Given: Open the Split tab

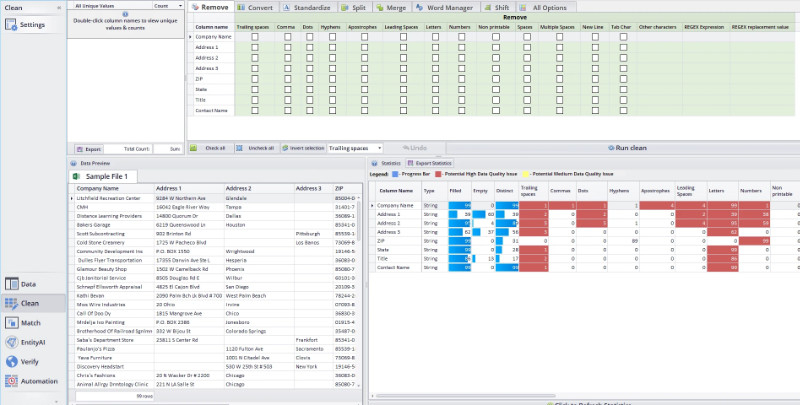Looking at the screenshot, I should click(x=355, y=8).
